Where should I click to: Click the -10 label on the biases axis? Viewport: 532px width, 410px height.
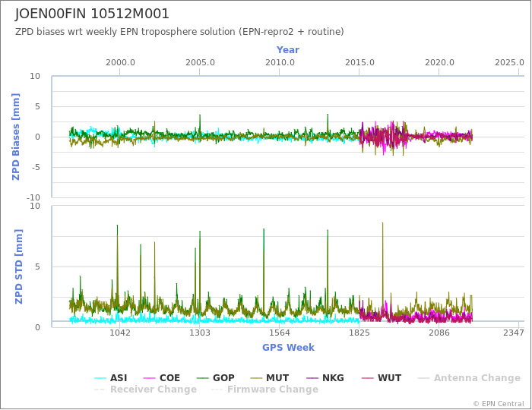pyautogui.click(x=33, y=197)
